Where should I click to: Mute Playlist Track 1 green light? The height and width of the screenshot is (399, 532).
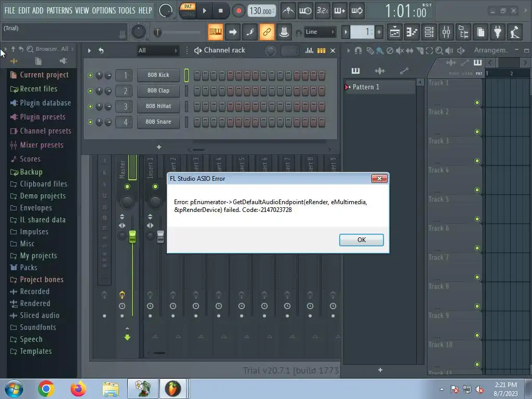[x=477, y=102]
